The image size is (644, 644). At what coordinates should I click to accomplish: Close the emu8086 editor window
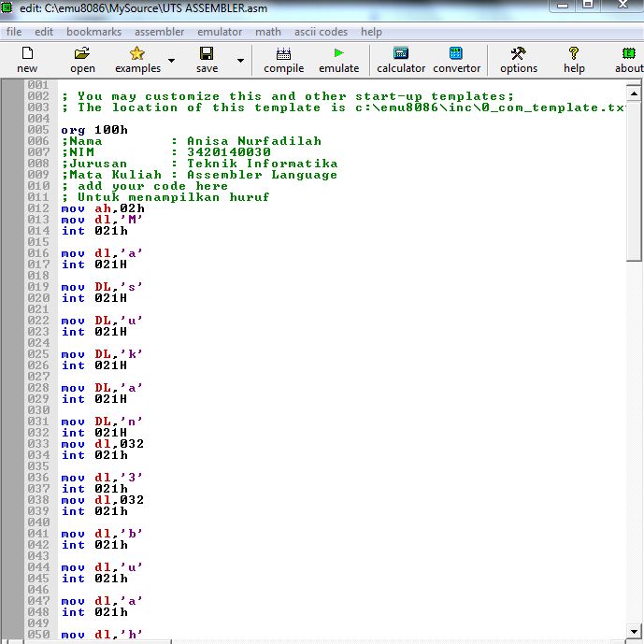click(623, 6)
